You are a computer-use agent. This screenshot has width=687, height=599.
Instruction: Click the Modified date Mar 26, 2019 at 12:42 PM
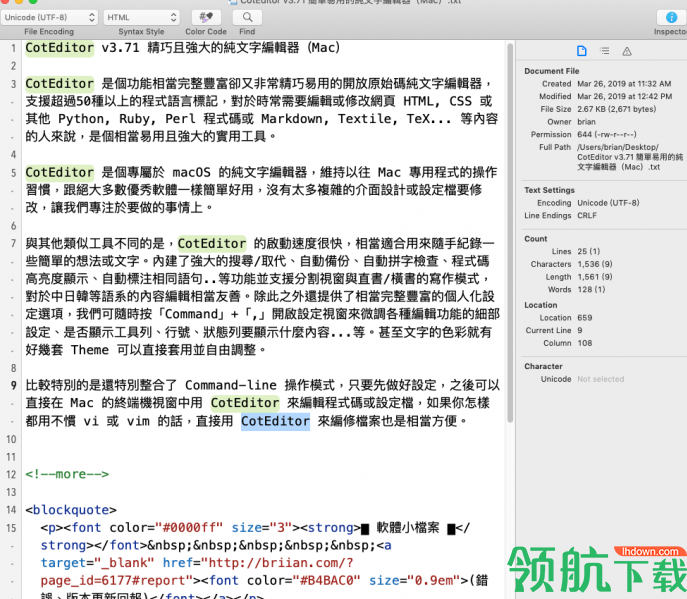point(624,96)
